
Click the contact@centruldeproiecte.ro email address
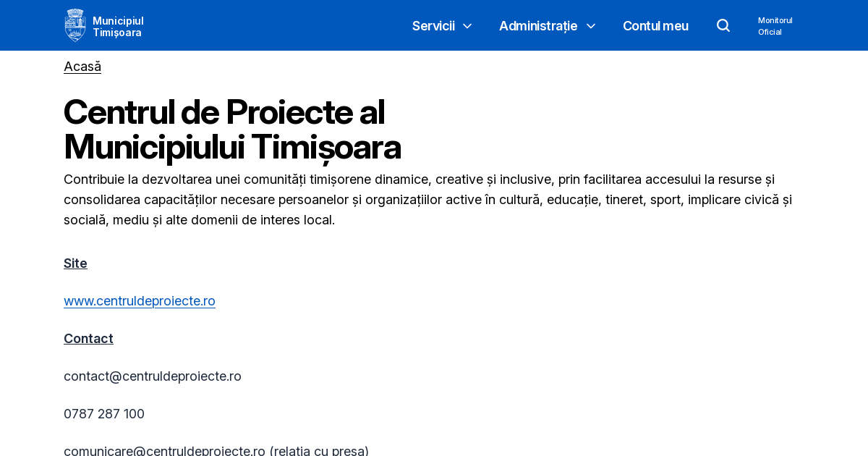153,376
